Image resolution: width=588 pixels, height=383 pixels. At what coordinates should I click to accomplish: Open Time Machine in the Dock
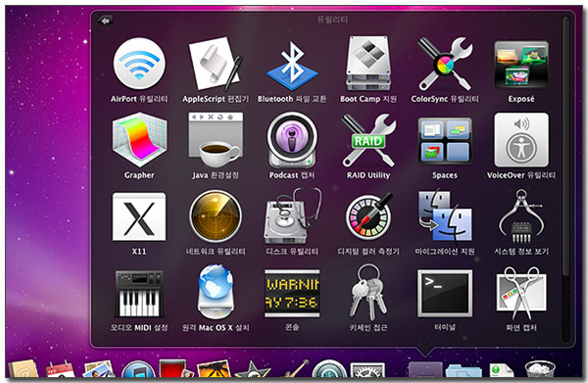click(328, 369)
